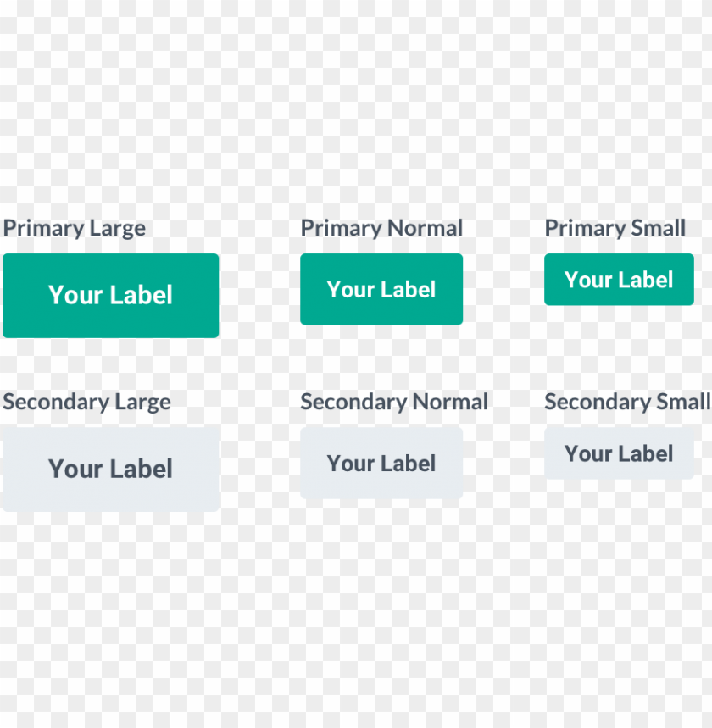Select the 'Your Label' text on Secondary Small

[x=618, y=453]
